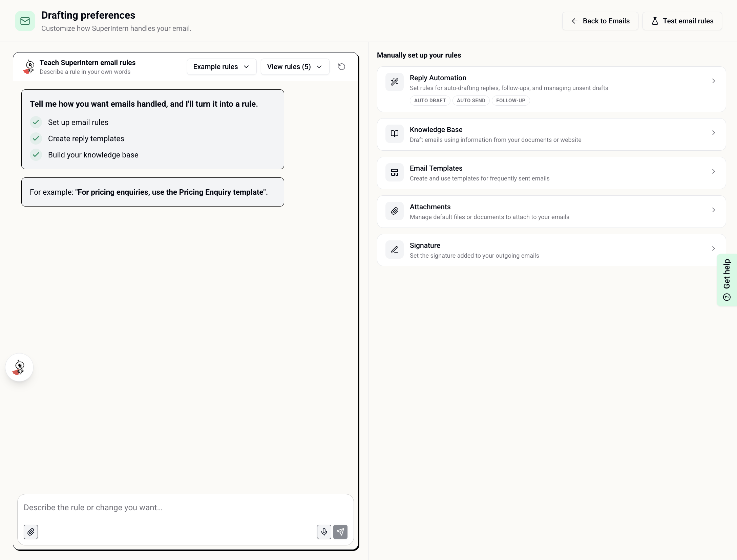Click the paperclip icon for Attachments

tap(395, 211)
